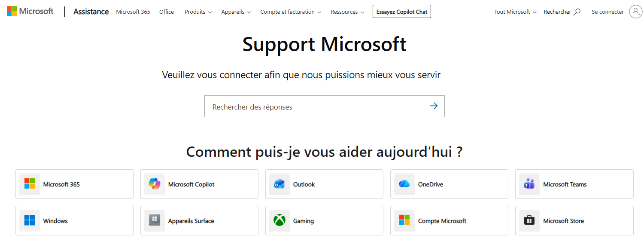Click the Microsoft logo in header
The width and height of the screenshot is (644, 238).
pos(30,11)
